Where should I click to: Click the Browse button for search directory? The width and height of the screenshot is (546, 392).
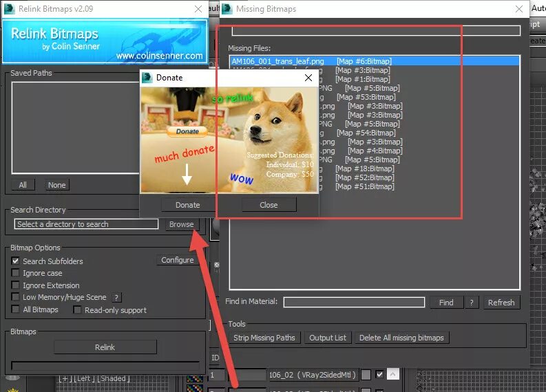point(181,224)
